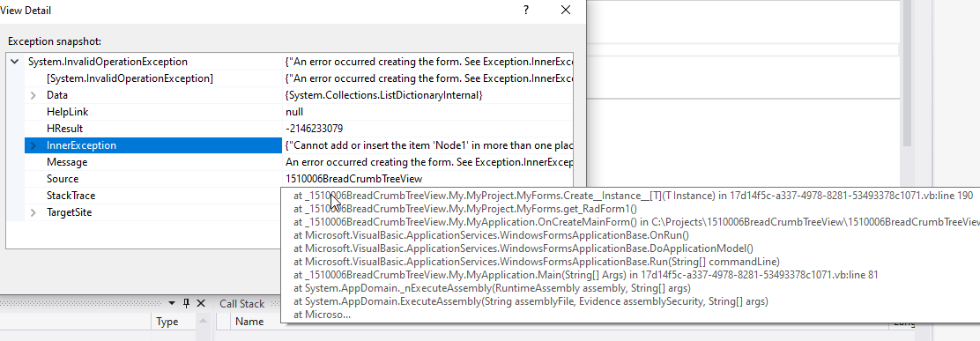Click the stack trace line ending with OnRun()
This screenshot has width=980, height=341.
coord(491,235)
